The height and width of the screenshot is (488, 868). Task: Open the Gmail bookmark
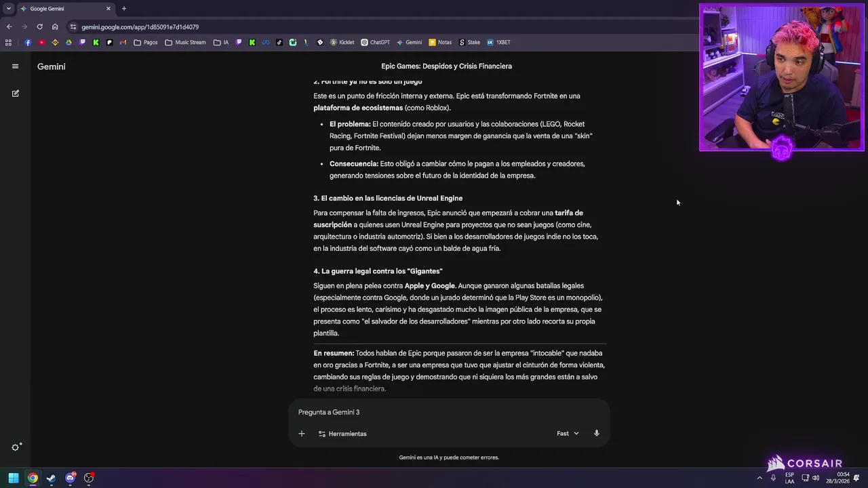[123, 42]
